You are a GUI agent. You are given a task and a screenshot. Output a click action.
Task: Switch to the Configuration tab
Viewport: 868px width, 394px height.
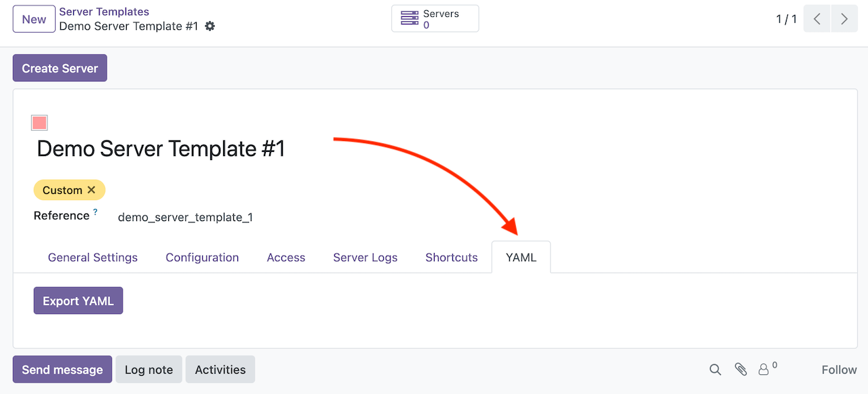pyautogui.click(x=202, y=257)
